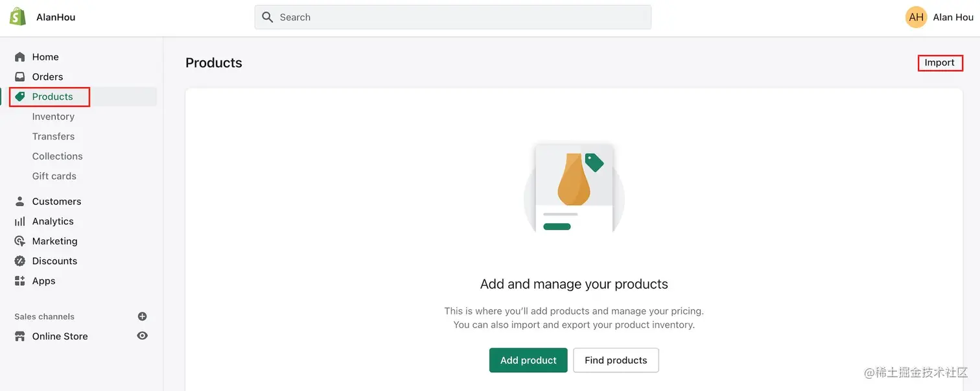Click the AH user avatar

[916, 18]
